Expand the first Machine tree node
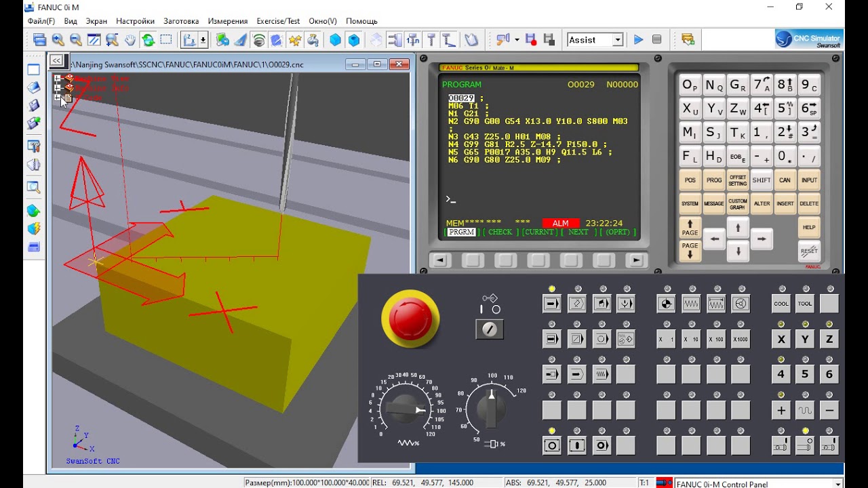 pyautogui.click(x=58, y=78)
